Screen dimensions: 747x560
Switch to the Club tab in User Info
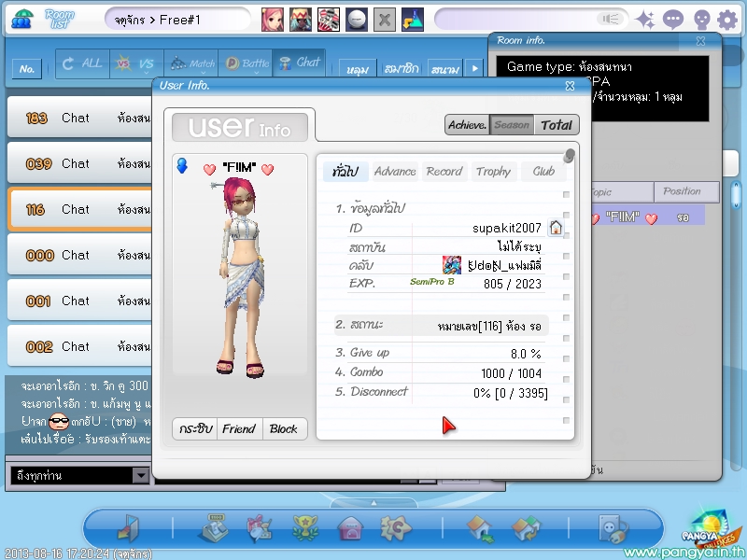click(543, 172)
